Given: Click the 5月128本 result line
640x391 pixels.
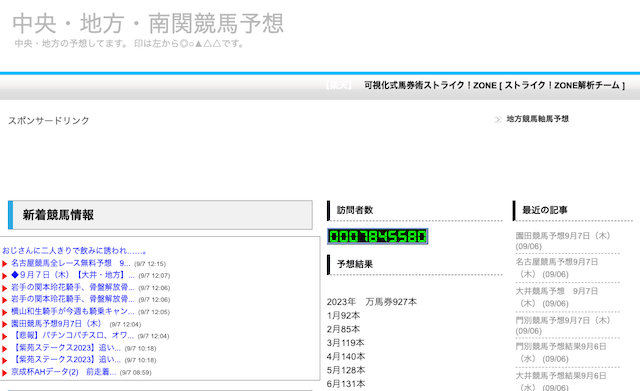Looking at the screenshot, I should click(346, 370).
